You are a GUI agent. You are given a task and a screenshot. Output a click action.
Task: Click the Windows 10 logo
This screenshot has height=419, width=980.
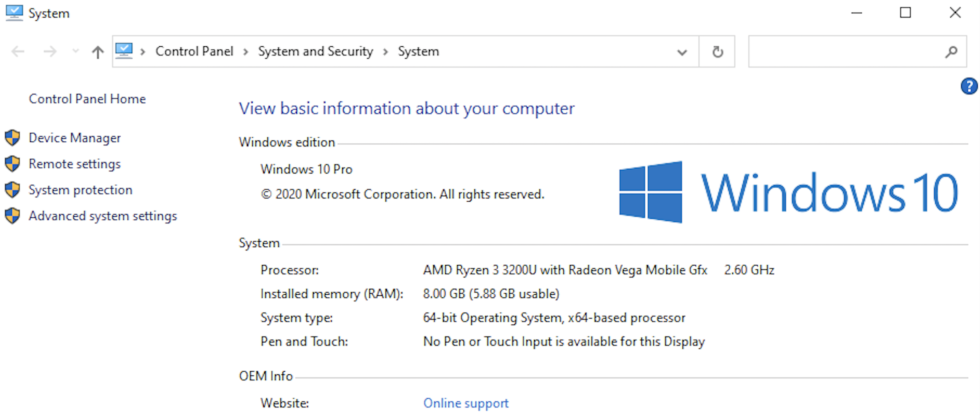pyautogui.click(x=788, y=192)
